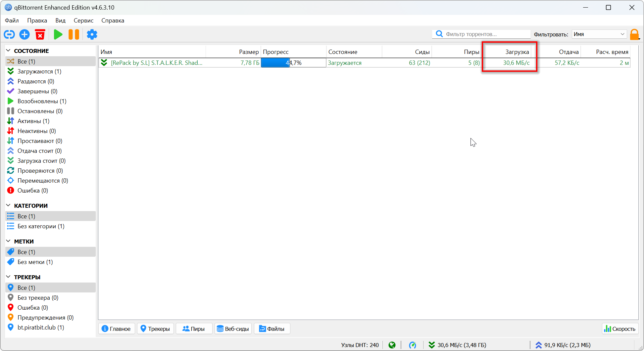Click the blue plus add torrent file icon
Image resolution: width=644 pixels, height=351 pixels.
pyautogui.click(x=25, y=34)
